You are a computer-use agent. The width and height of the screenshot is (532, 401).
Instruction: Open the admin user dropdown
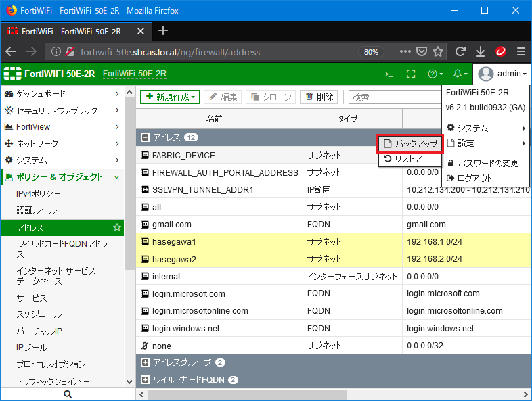(502, 74)
